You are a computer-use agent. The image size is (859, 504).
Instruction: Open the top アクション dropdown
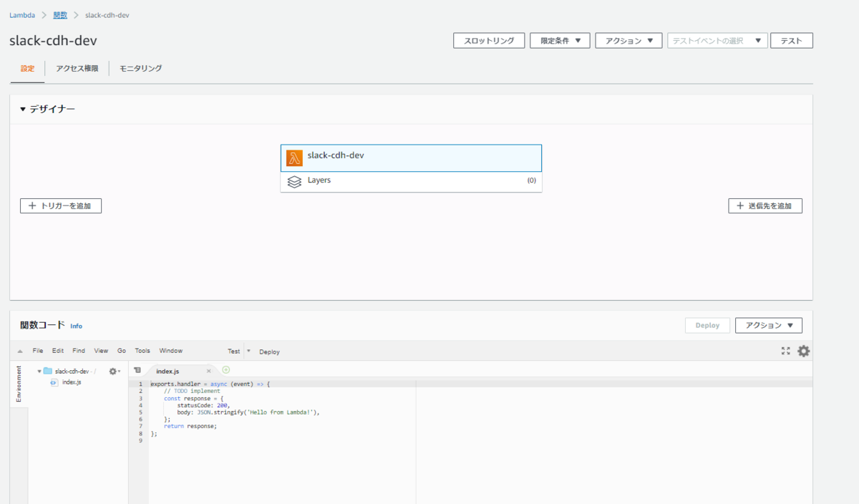pyautogui.click(x=629, y=41)
